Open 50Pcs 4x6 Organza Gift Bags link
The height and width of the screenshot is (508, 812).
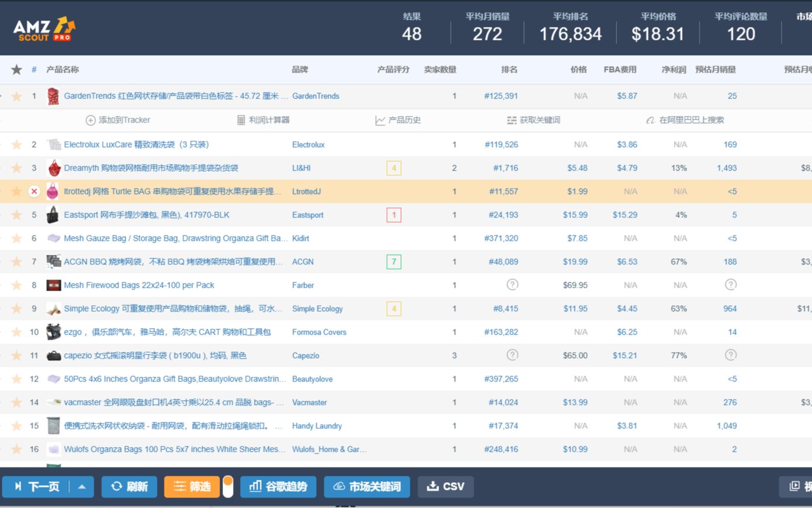pos(176,379)
